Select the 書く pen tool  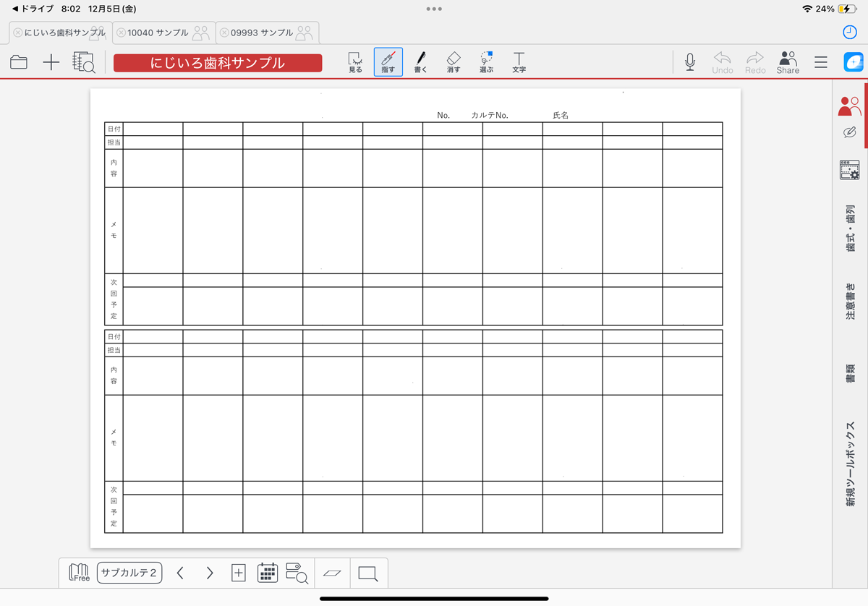tap(420, 62)
